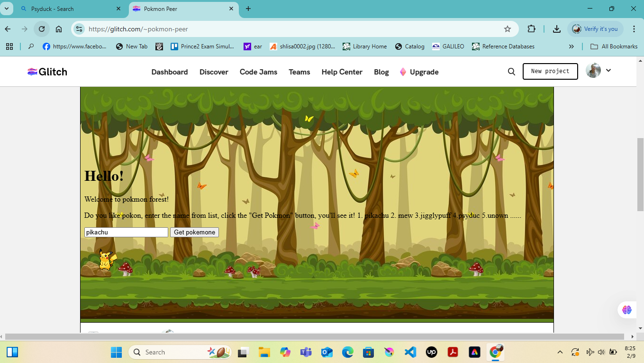644x363 pixels.
Task: Open the Reference Databases bookmark
Action: [x=503, y=47]
